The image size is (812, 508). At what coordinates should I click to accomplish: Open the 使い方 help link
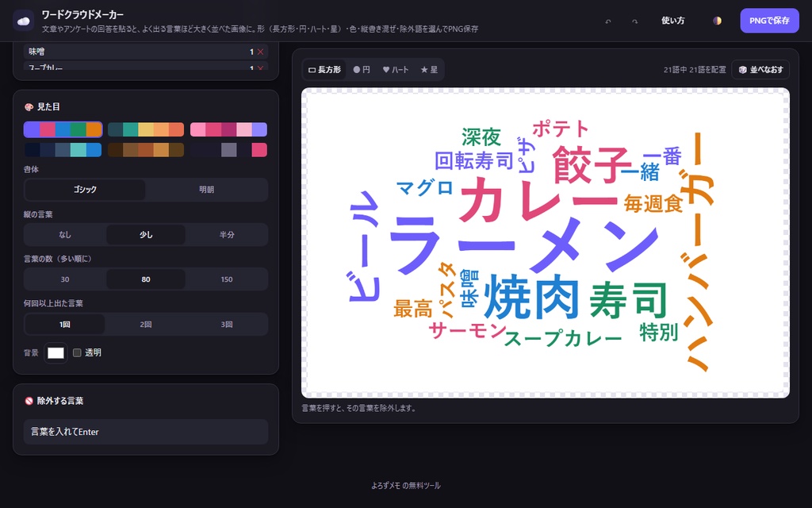[672, 21]
